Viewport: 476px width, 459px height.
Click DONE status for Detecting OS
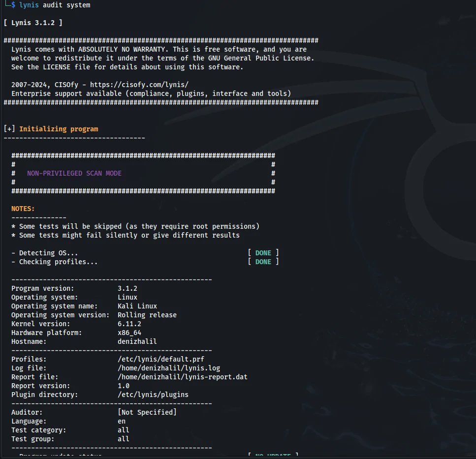coord(263,253)
